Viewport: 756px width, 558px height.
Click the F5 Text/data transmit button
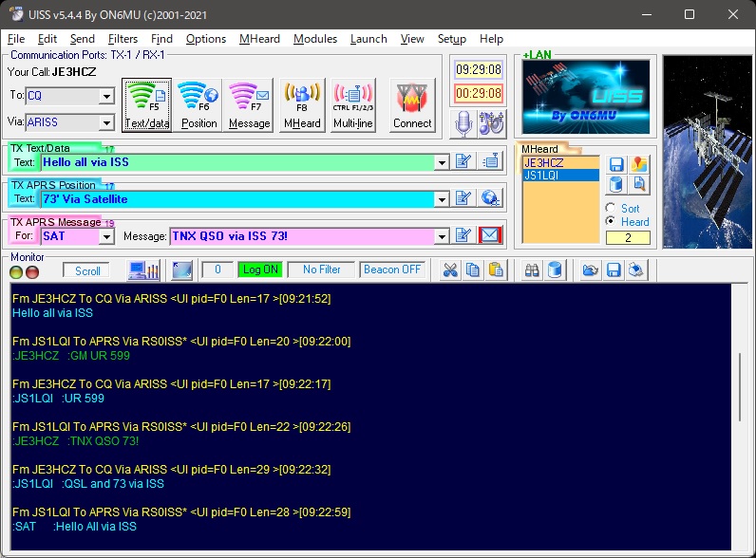147,104
